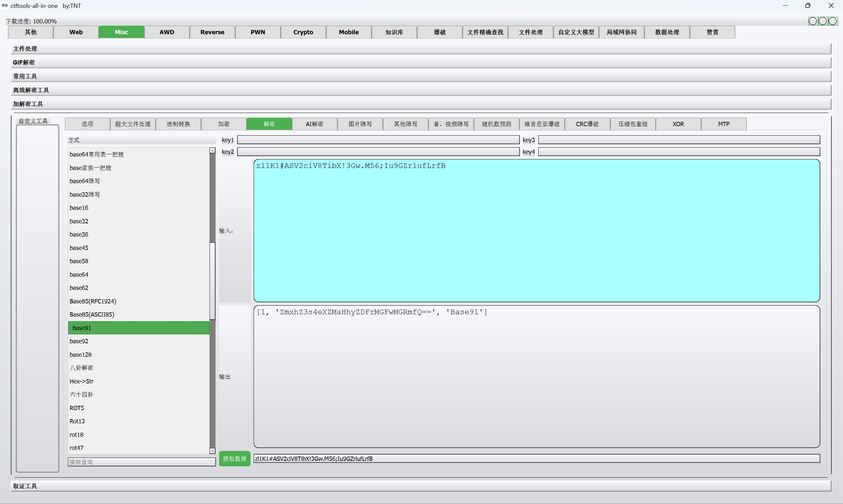The image size is (843, 504).
Task: Click the key1 input field
Action: [x=379, y=140]
